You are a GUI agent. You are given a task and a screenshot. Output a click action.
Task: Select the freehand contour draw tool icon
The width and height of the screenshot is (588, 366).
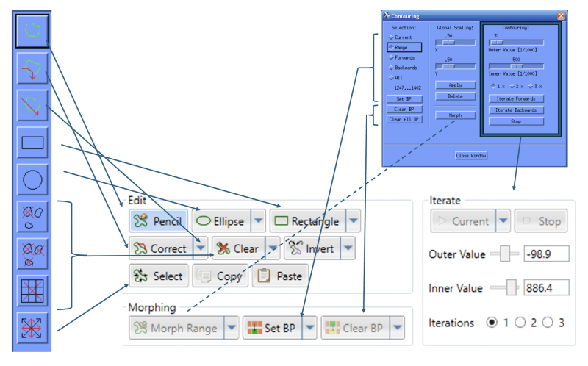pos(32,31)
